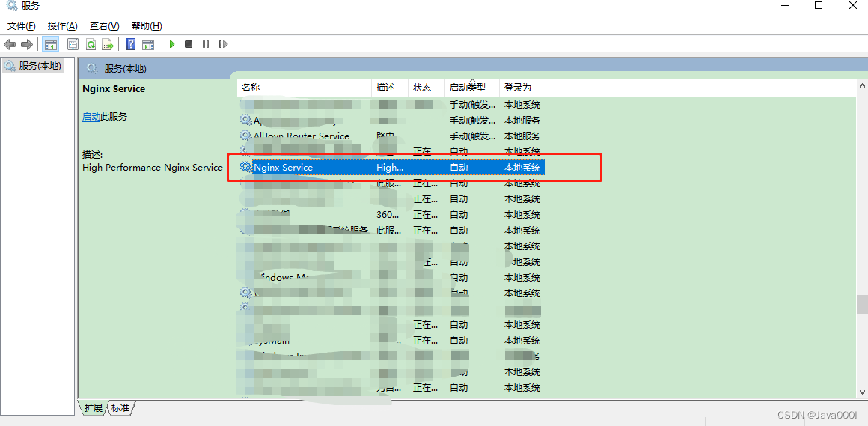868x426 pixels.
Task: Click gear icon in 服务(本地) panel header
Action: tap(93, 68)
